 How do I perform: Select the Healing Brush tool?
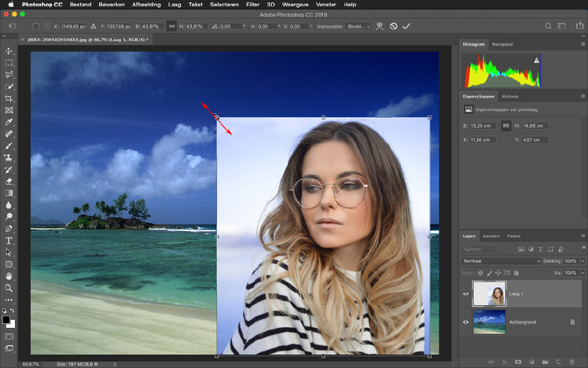9,134
